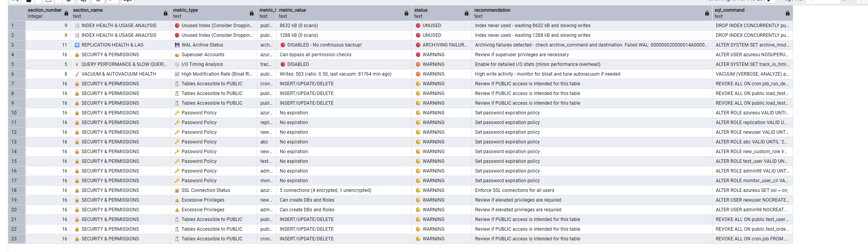Viewport: 868px width, 252px height.
Task: Click the lock icon in metric_value header
Action: (x=406, y=13)
